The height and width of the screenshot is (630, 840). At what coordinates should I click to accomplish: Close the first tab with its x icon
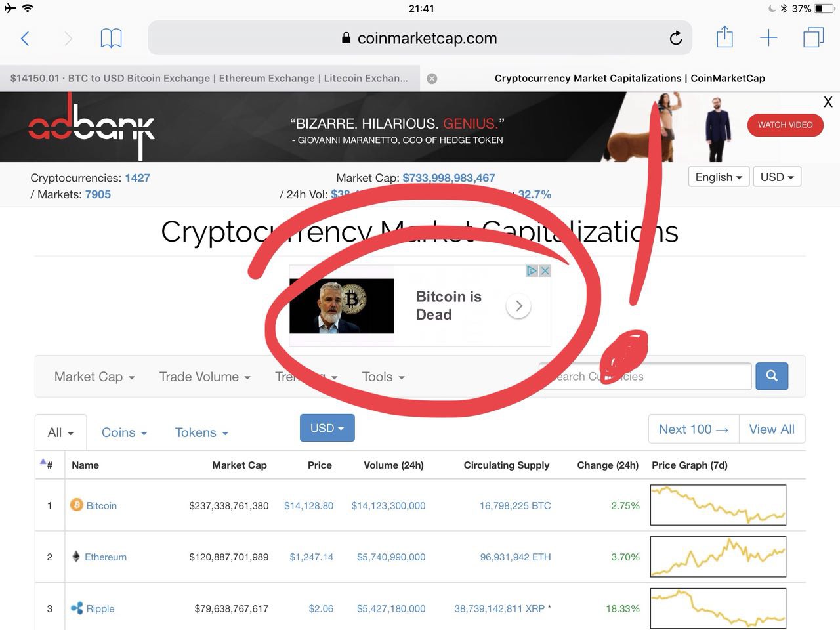(x=432, y=79)
